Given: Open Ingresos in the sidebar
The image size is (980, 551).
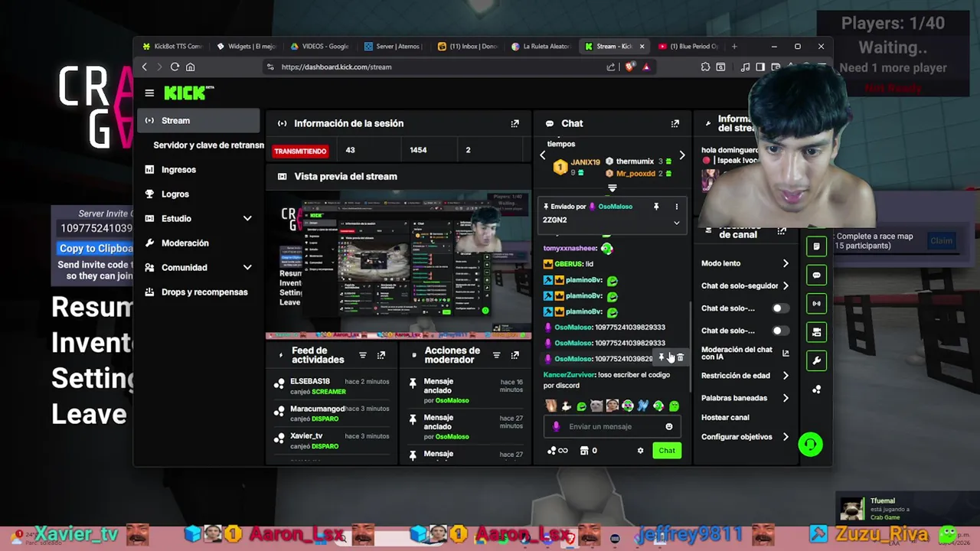Looking at the screenshot, I should click(x=178, y=170).
